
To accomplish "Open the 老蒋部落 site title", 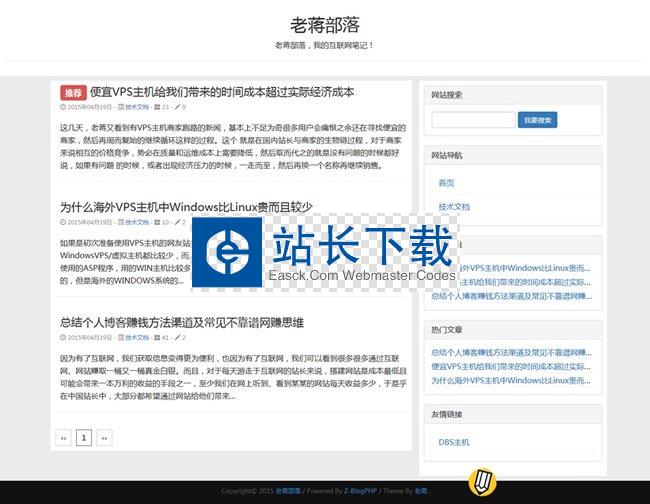I will pyautogui.click(x=325, y=25).
